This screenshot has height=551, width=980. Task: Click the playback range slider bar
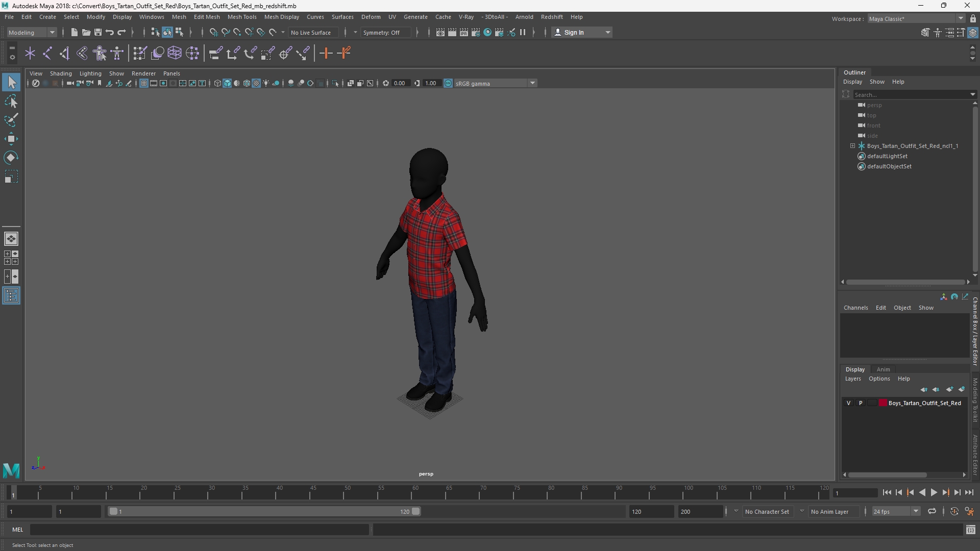click(264, 512)
